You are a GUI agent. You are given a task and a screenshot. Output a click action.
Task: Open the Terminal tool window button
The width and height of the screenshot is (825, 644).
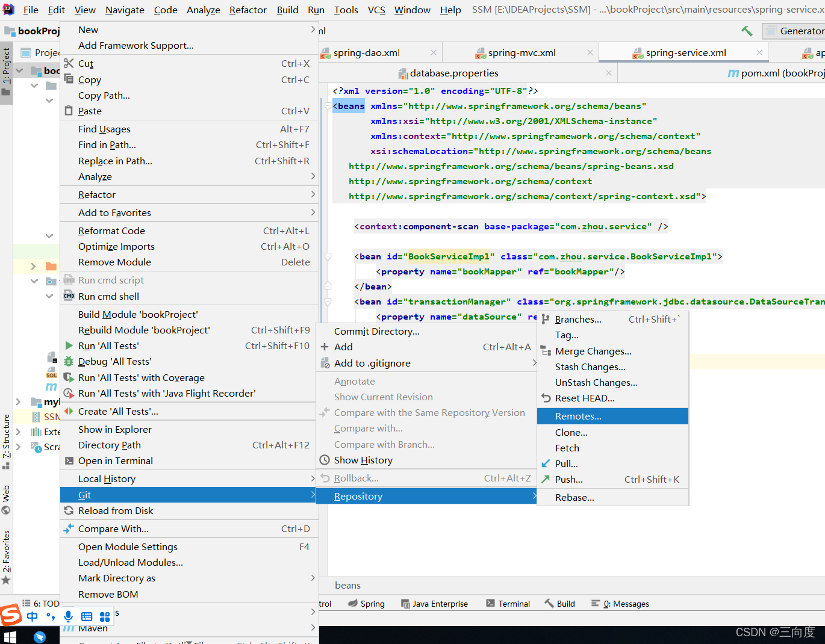click(x=508, y=604)
